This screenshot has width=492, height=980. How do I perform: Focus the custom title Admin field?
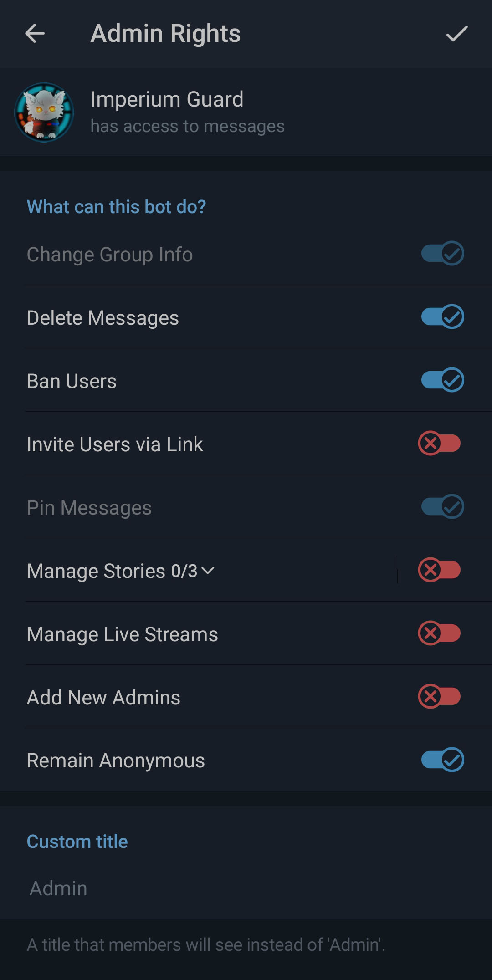click(246, 888)
